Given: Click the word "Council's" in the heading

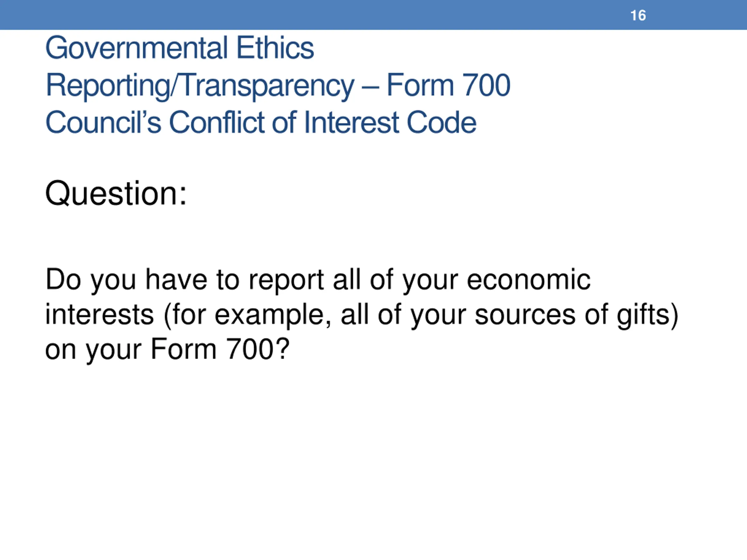Looking at the screenshot, I should (103, 122).
